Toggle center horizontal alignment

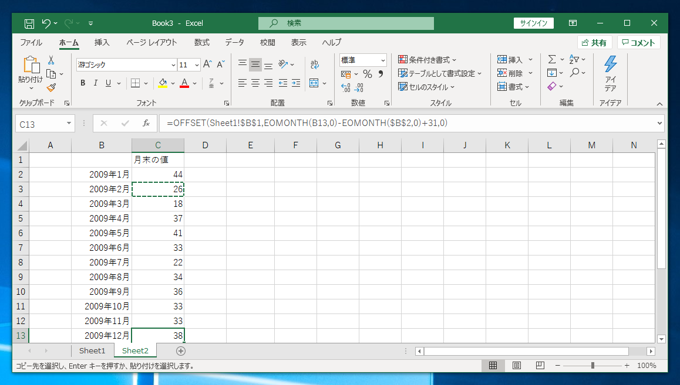click(x=255, y=83)
